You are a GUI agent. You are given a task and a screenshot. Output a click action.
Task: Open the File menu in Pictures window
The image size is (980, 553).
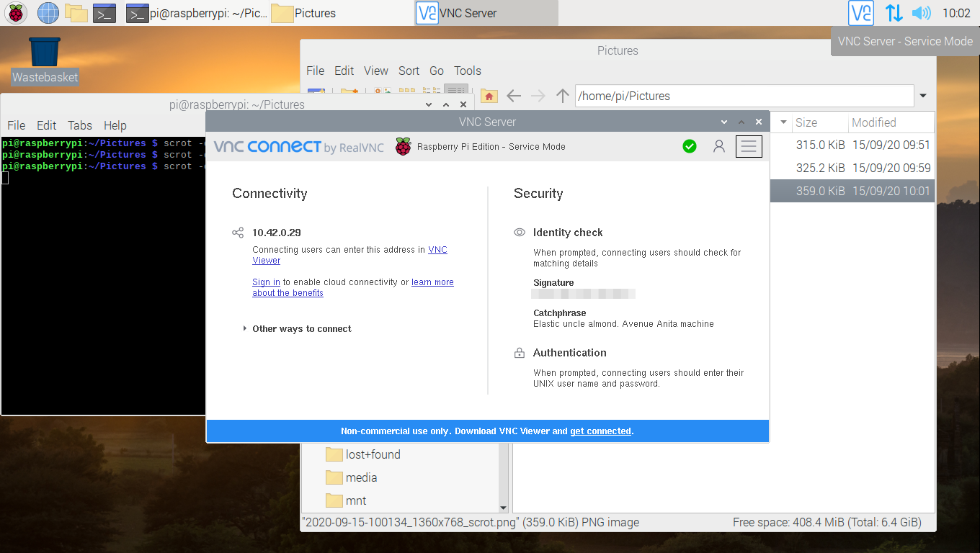click(x=315, y=71)
